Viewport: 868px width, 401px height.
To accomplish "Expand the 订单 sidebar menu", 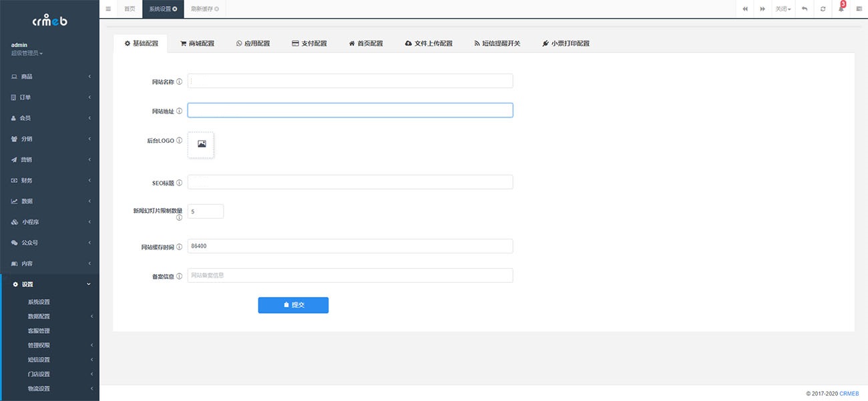I will click(x=49, y=97).
